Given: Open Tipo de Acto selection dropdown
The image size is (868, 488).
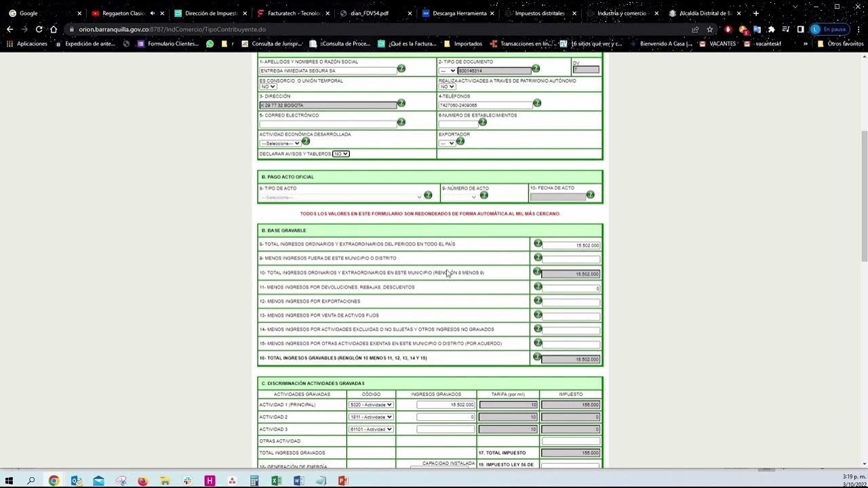Looking at the screenshot, I should [x=341, y=197].
